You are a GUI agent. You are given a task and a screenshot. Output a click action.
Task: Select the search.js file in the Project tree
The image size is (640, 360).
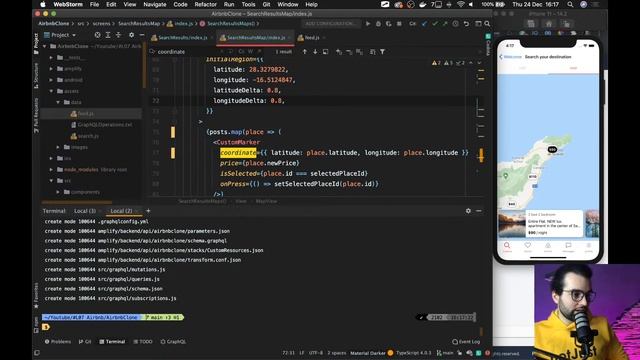point(88,136)
